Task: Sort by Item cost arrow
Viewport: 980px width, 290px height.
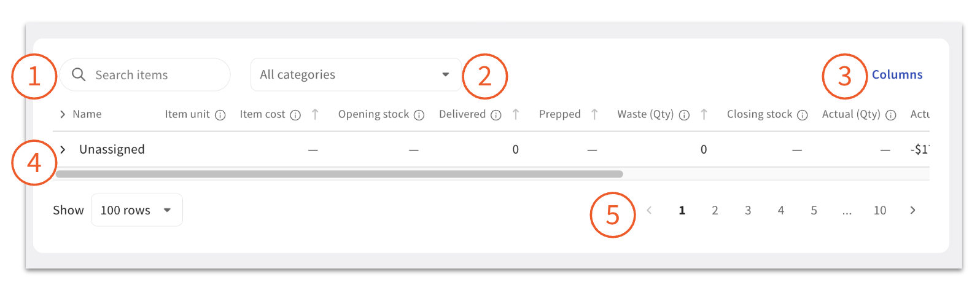Action: click(x=315, y=114)
